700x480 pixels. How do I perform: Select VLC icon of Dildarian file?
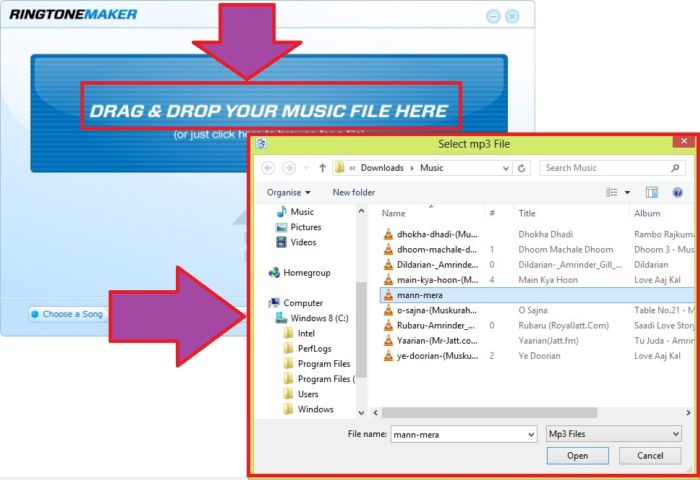[388, 264]
